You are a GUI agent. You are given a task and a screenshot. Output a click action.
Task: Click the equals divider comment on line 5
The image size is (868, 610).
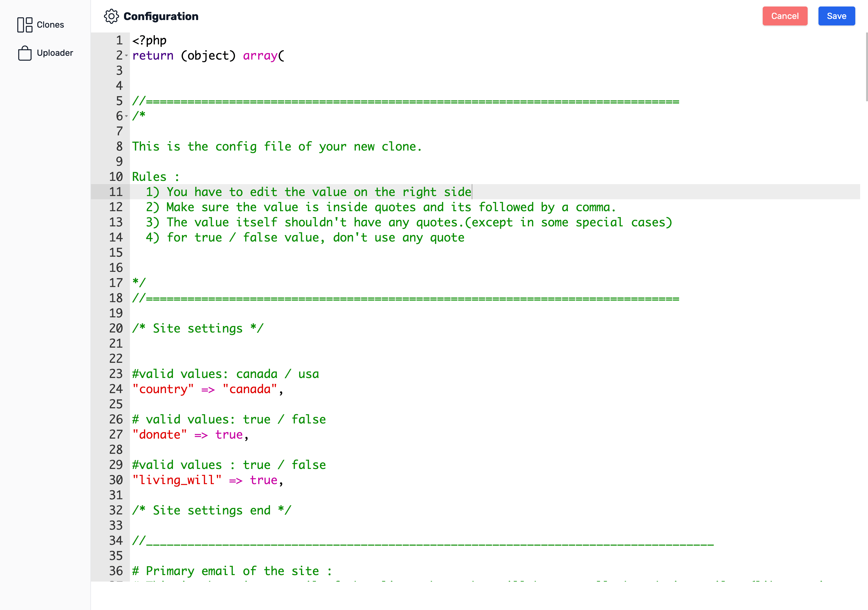(406, 101)
